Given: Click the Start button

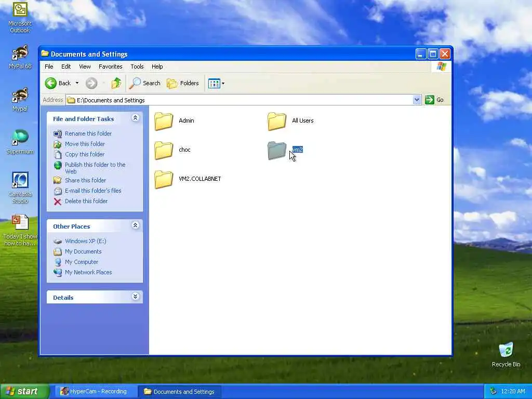Looking at the screenshot, I should [24, 391].
